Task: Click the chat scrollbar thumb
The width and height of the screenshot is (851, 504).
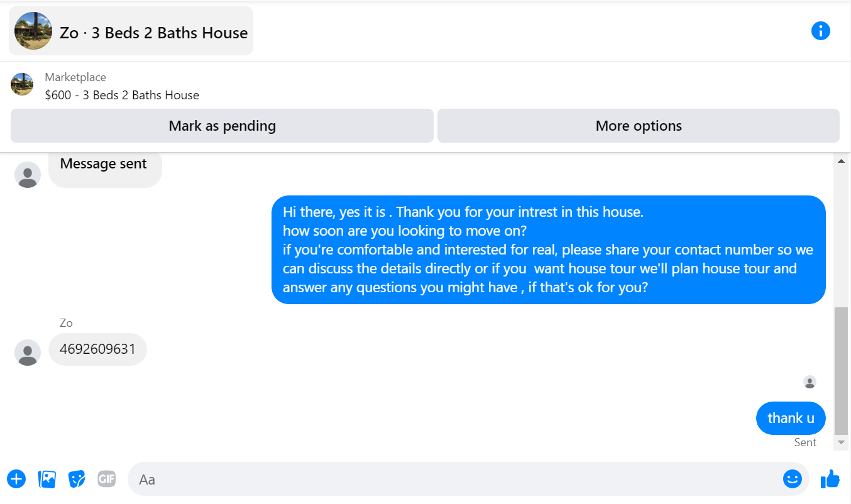Action: click(x=841, y=371)
